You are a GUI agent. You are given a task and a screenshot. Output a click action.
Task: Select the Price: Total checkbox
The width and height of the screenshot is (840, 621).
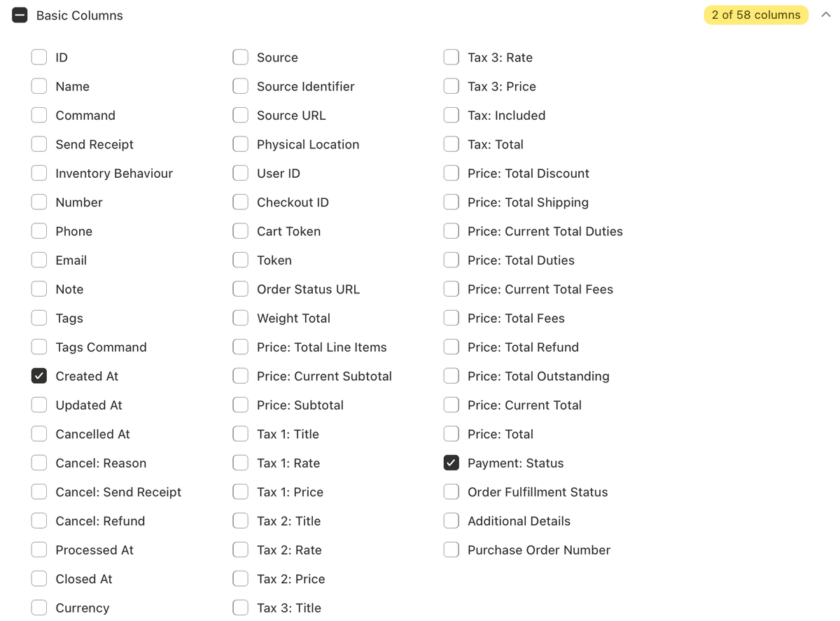click(x=451, y=434)
